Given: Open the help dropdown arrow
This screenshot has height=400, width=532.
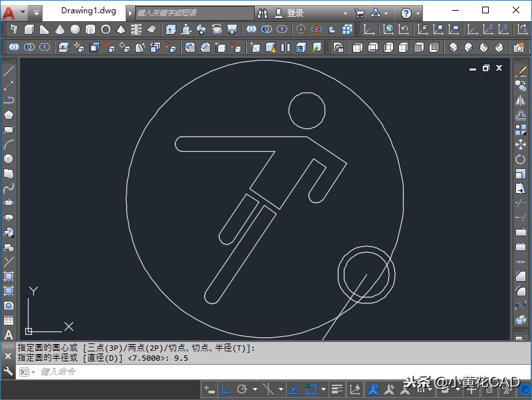Looking at the screenshot, I should pos(418,13).
